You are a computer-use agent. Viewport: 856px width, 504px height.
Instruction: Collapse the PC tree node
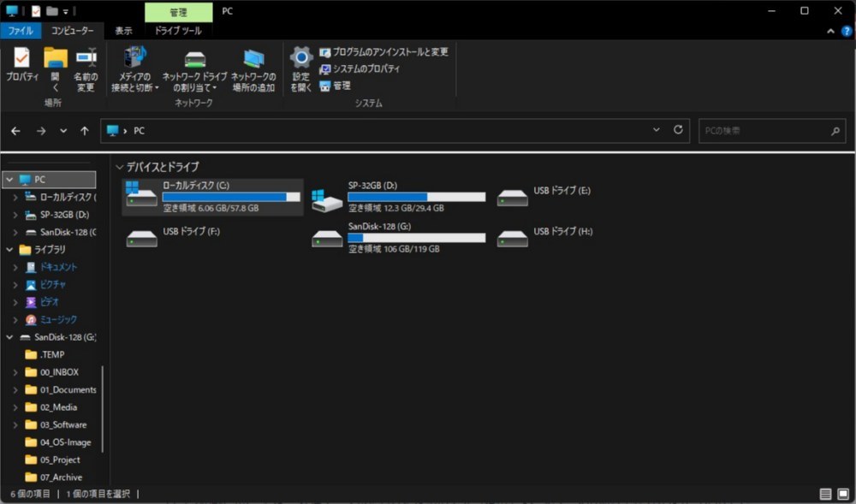(9, 180)
